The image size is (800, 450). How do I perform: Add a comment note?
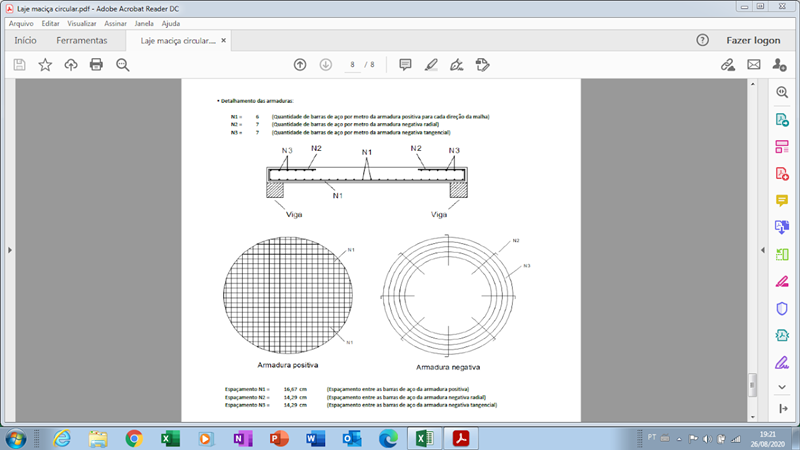(x=405, y=65)
